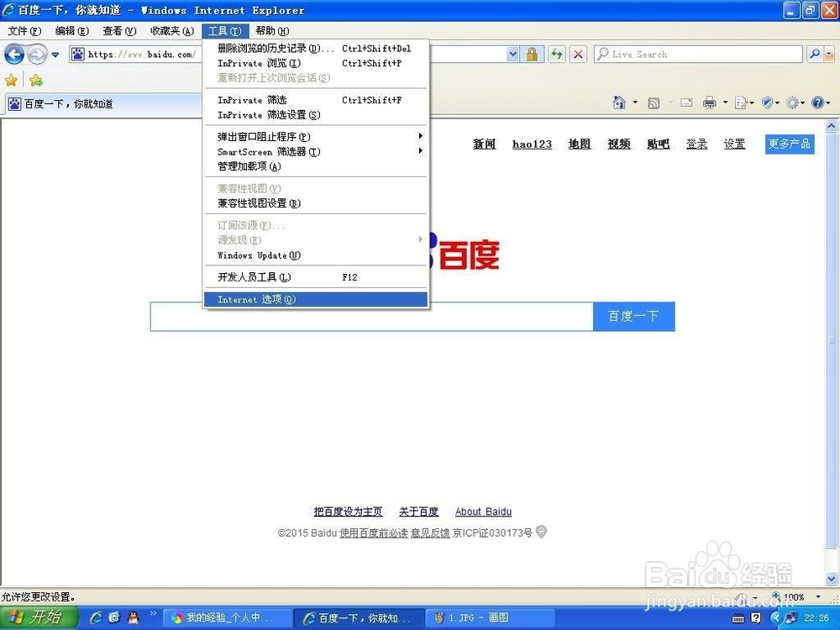
Task: Click the RSS feeds toolbar icon
Action: pyautogui.click(x=654, y=102)
